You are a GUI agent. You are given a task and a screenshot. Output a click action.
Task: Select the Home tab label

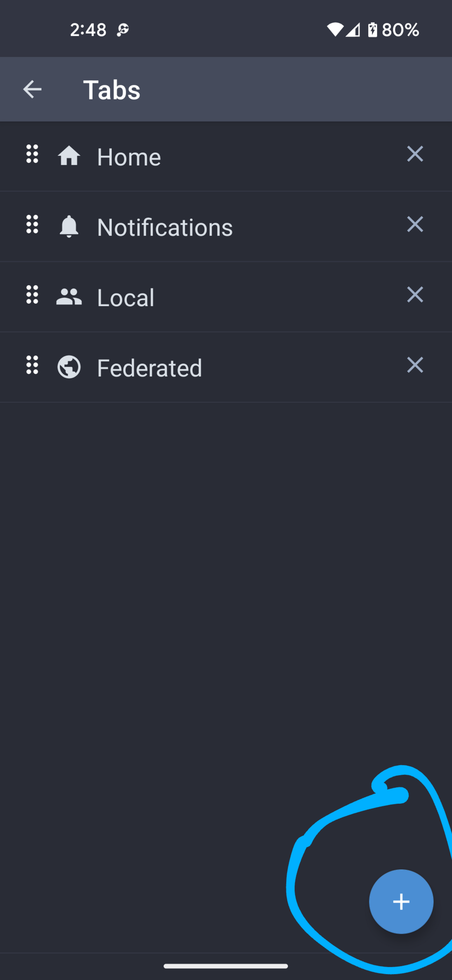pos(129,157)
